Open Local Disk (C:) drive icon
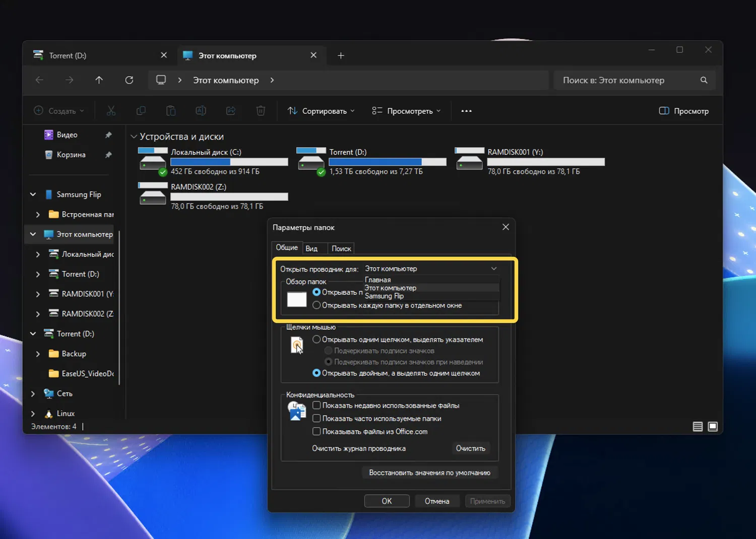 tap(152, 162)
